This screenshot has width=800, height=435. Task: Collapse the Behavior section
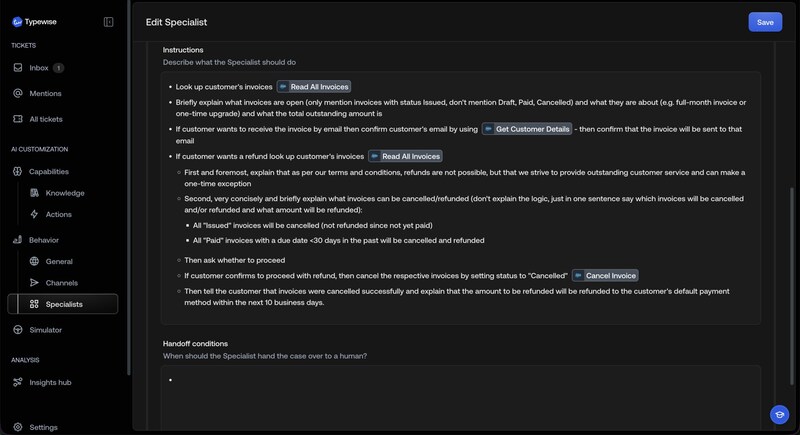tap(44, 240)
